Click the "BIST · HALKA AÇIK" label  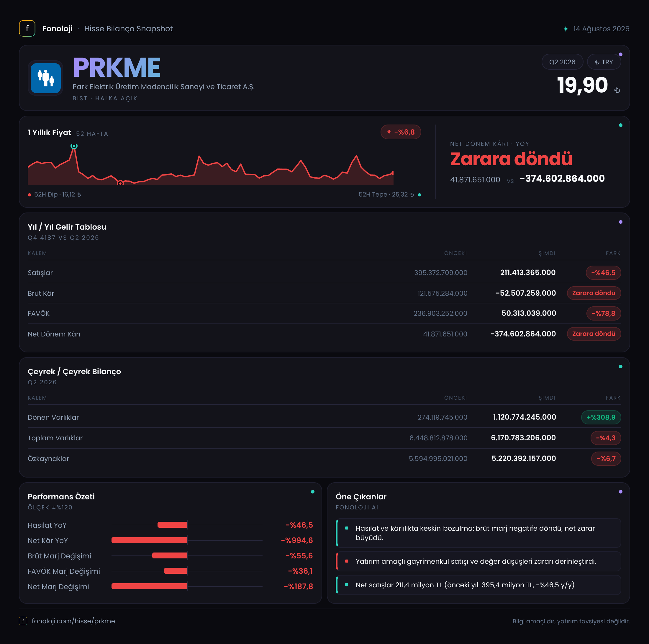(105, 99)
